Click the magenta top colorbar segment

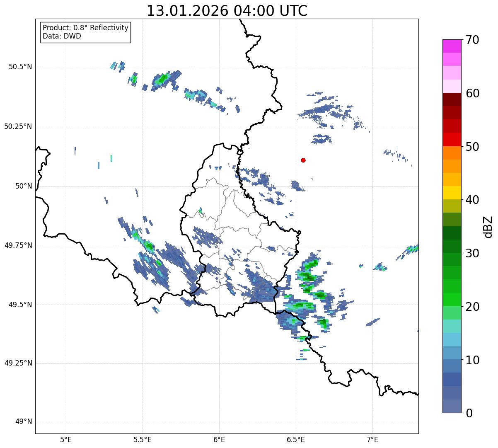452,46
